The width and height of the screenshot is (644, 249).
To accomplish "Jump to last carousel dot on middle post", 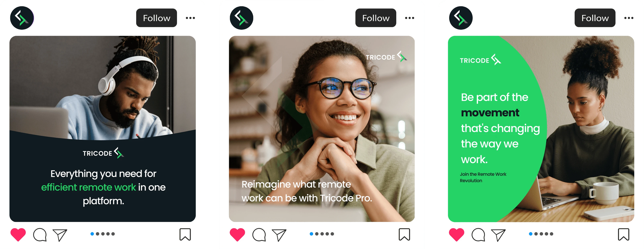I will pos(332,234).
